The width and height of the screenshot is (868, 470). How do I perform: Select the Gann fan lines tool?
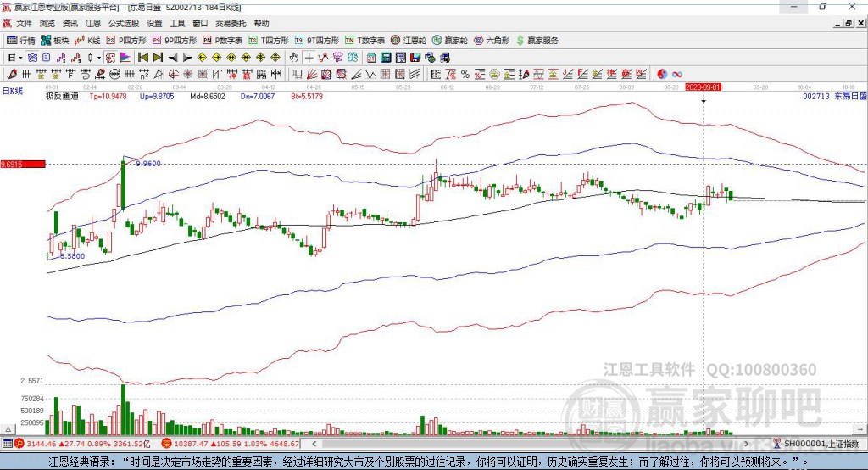(312, 74)
